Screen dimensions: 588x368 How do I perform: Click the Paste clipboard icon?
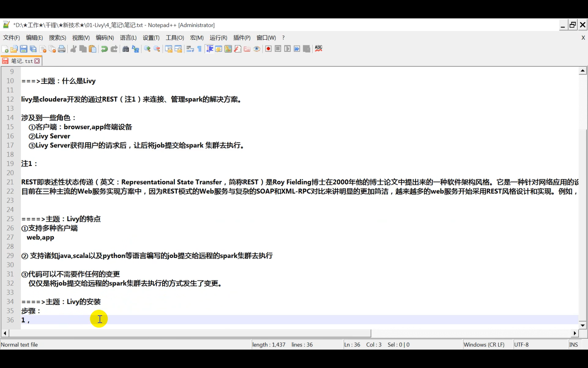click(93, 49)
